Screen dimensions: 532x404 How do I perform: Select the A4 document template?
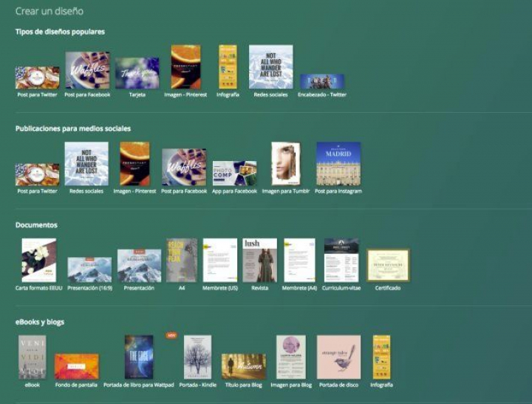181,260
